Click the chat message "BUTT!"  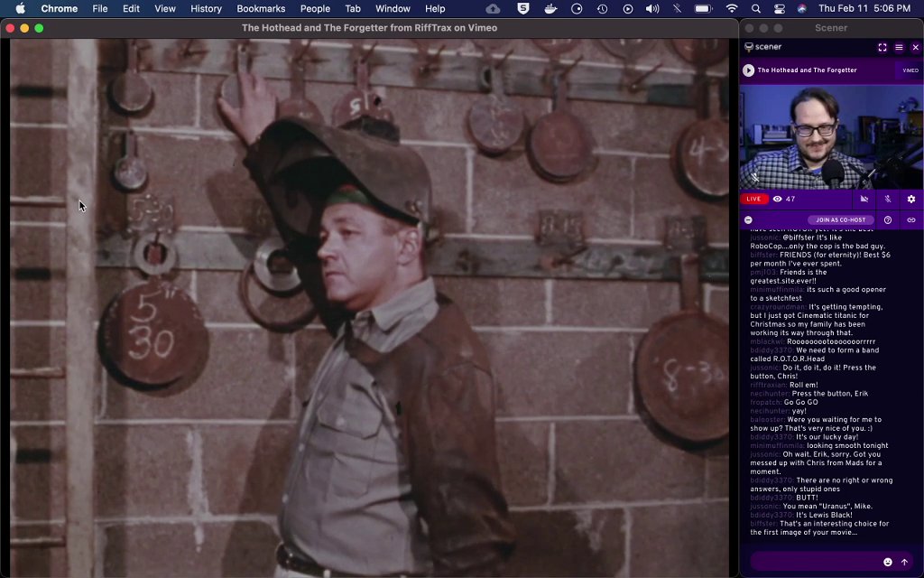coord(807,498)
